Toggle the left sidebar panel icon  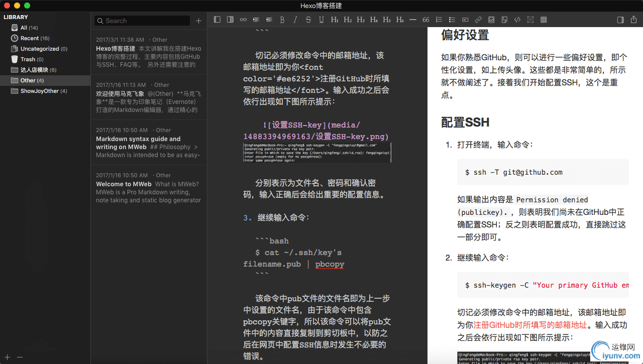(x=217, y=20)
